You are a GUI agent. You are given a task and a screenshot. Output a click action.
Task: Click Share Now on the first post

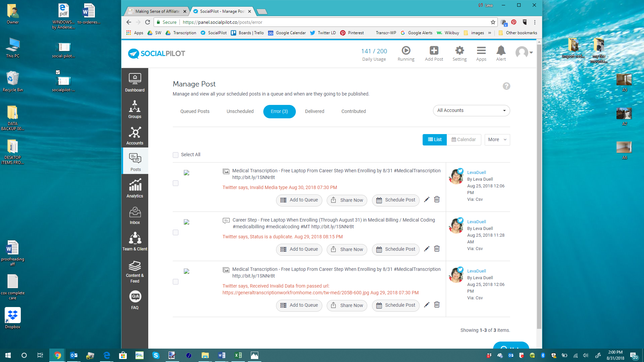pos(347,200)
